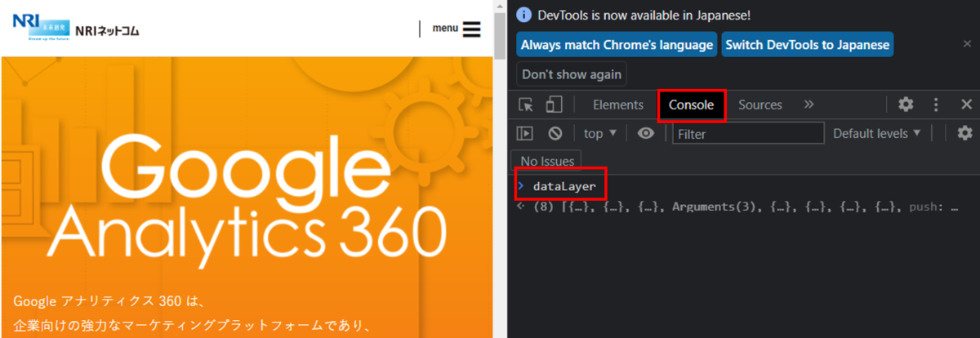Activate the inspect element picker icon
Viewport: 980px width, 338px height.
(x=527, y=105)
